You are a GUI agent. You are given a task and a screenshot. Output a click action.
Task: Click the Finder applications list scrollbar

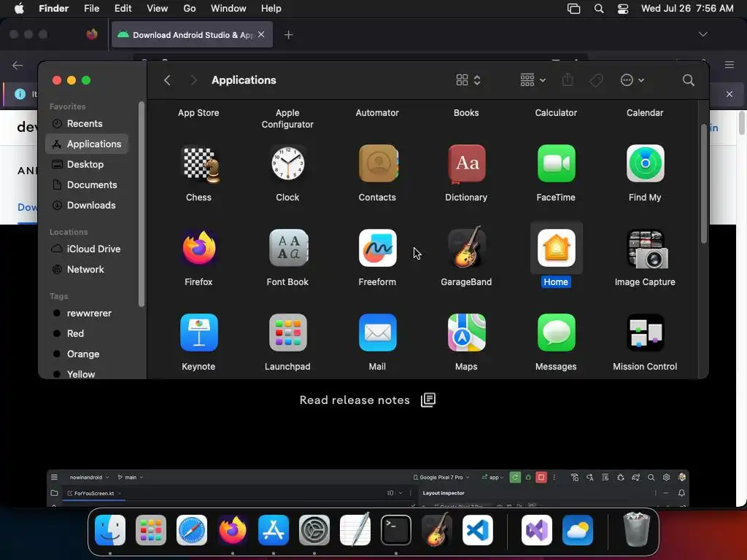pos(704,184)
